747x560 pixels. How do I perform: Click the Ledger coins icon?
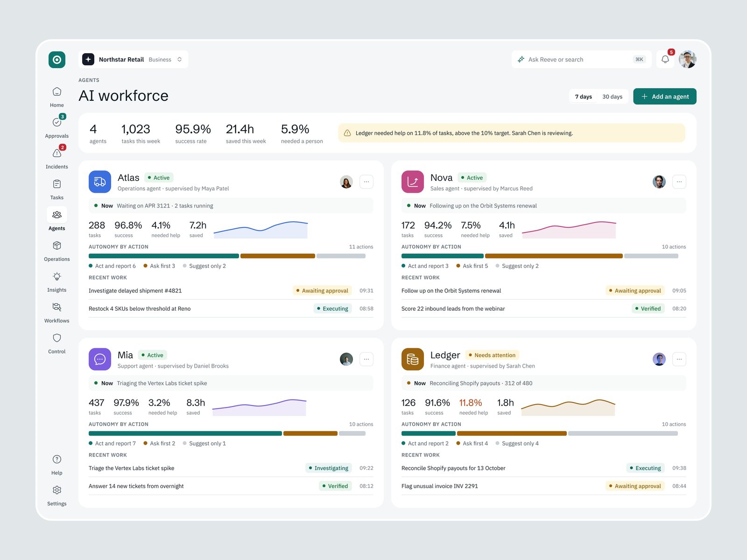[x=413, y=359]
